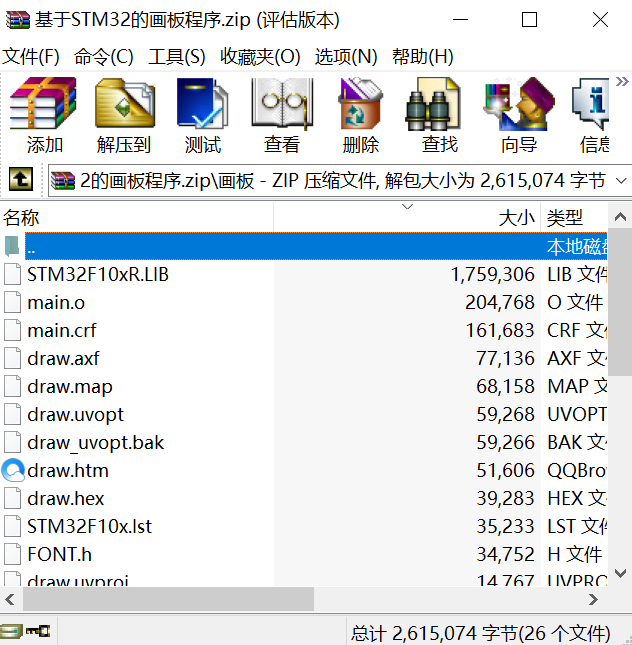Viewport: 632px width, 645px height.
Task: Open the 文件(F) menu
Action: [x=31, y=57]
